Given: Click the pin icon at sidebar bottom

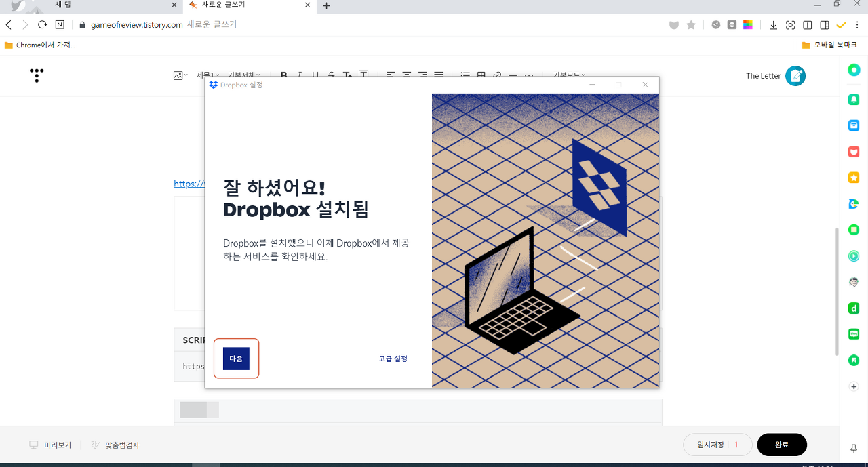Looking at the screenshot, I should 854,448.
